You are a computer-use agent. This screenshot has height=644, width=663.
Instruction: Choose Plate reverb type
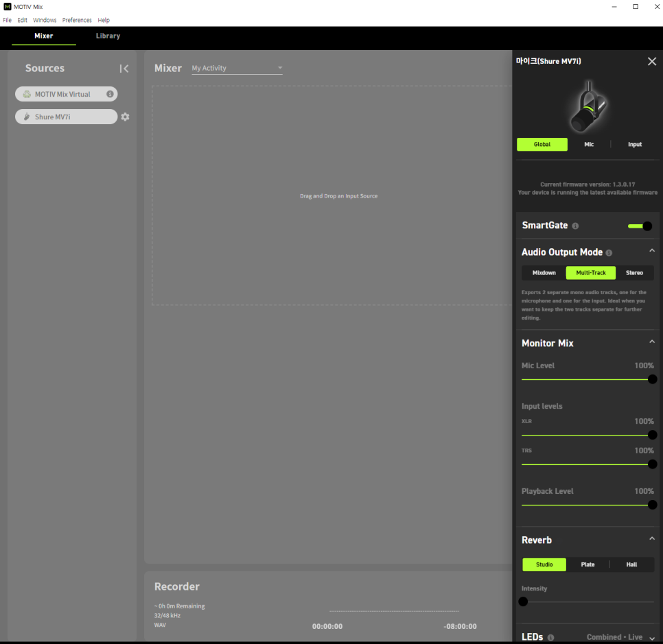[x=588, y=564]
